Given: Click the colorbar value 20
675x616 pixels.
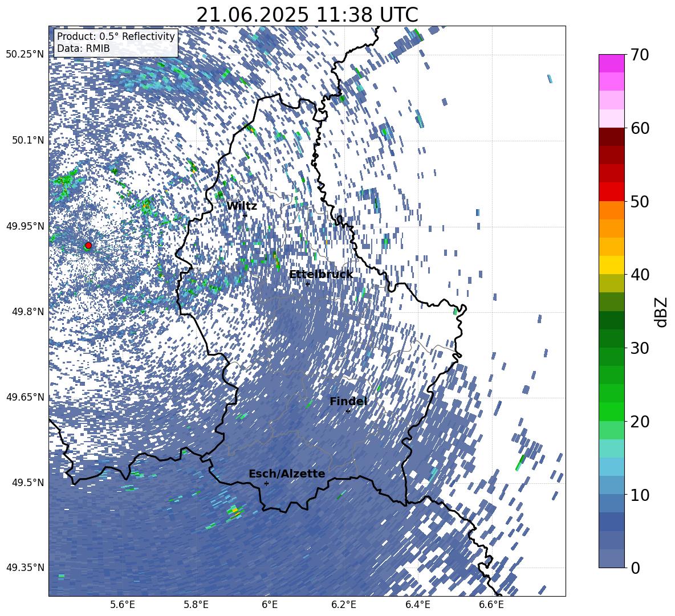Looking at the screenshot, I should pyautogui.click(x=640, y=421).
